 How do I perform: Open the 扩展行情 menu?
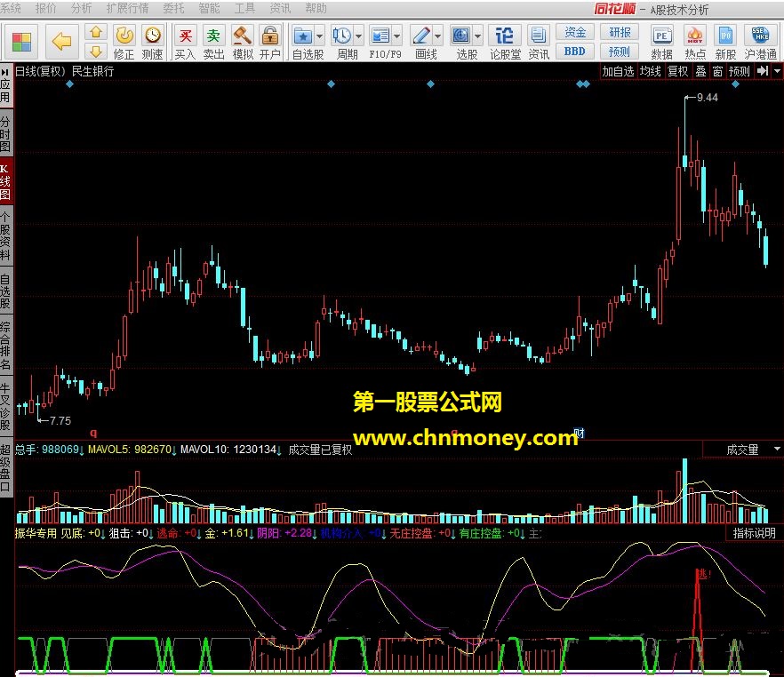[x=127, y=8]
